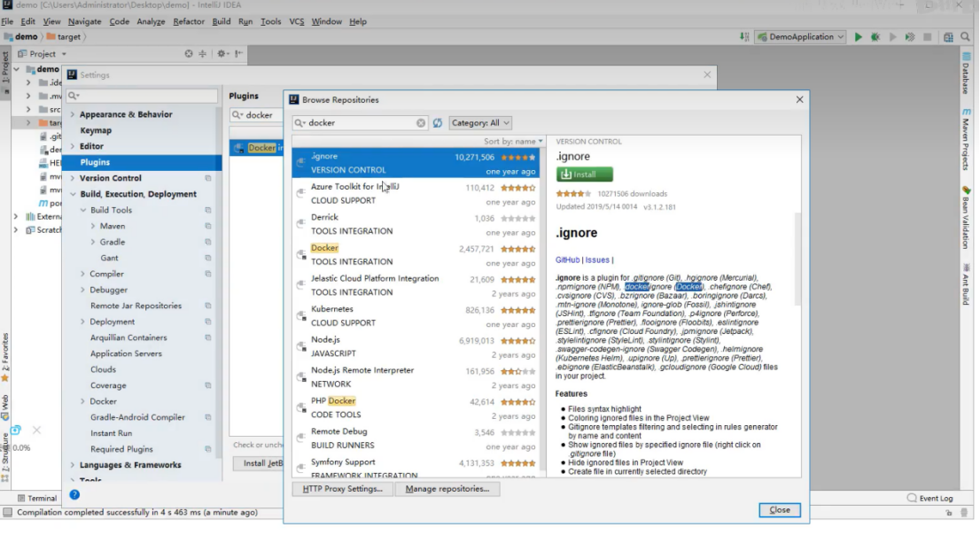980x535 pixels.
Task: Expand the Editor settings node
Action: pyautogui.click(x=73, y=146)
